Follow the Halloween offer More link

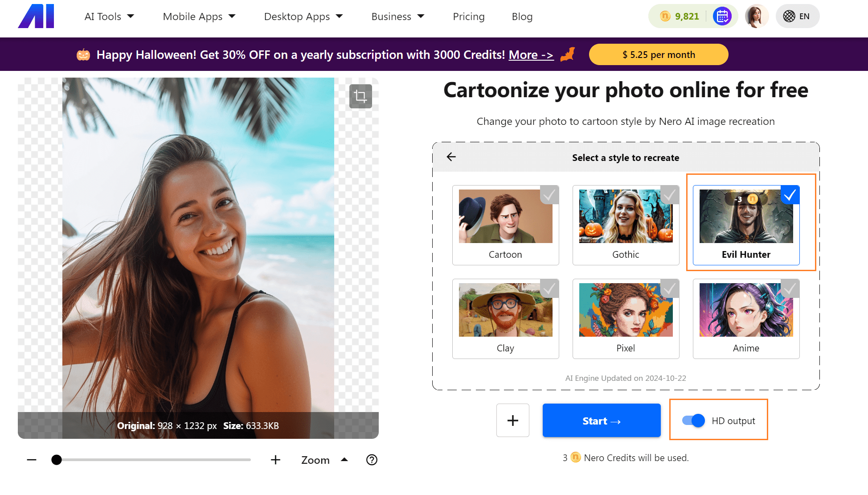click(530, 54)
